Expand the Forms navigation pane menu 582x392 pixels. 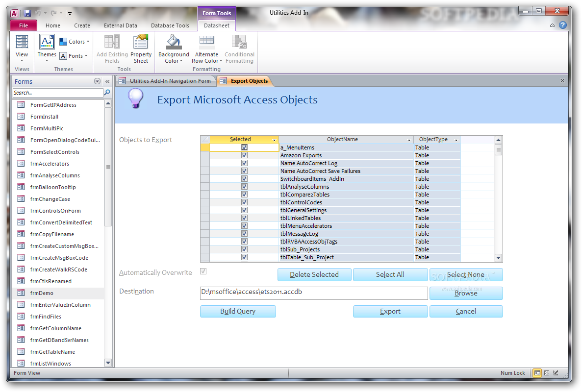[x=97, y=81]
